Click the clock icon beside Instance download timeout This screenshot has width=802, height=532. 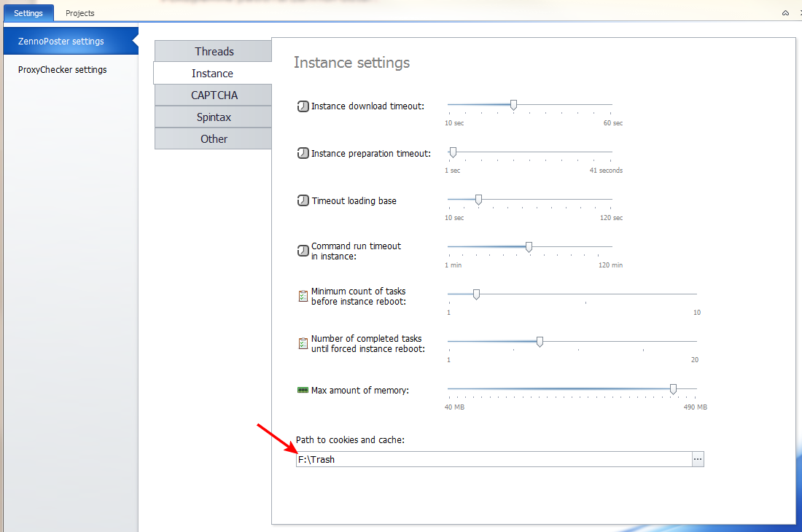tap(303, 106)
